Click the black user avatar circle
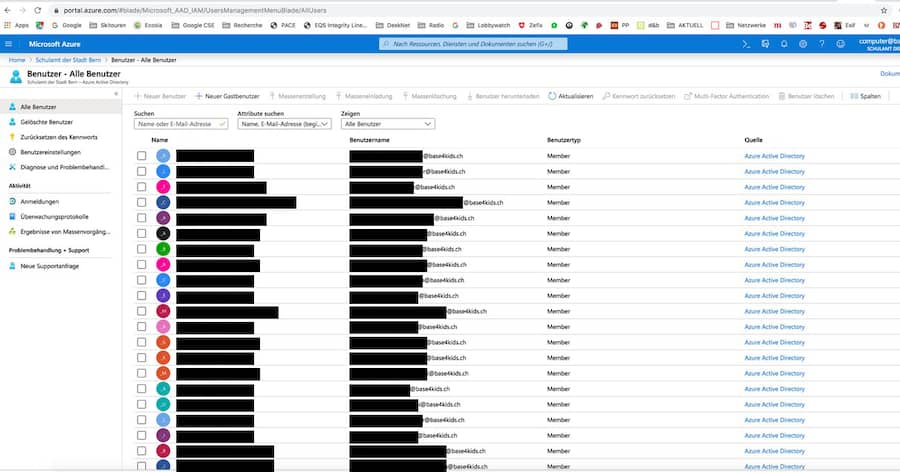Viewport: 900px width, 472px height. [x=164, y=234]
